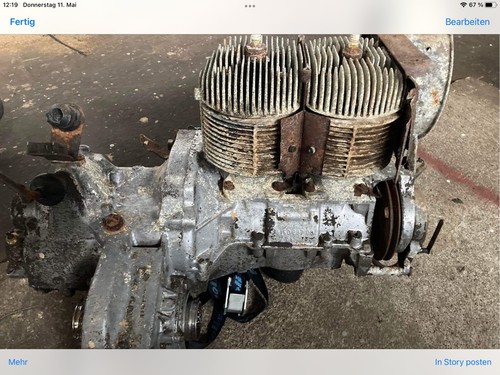Screen dimensions: 500x375
Task: Tap the engine photo
Action: coord(250,191)
